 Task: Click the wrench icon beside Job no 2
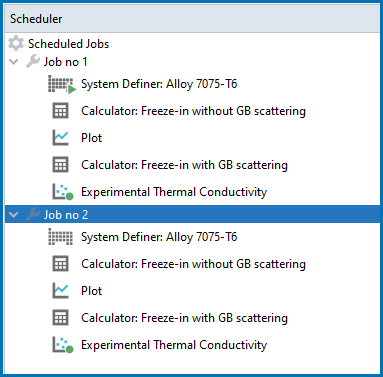(33, 214)
